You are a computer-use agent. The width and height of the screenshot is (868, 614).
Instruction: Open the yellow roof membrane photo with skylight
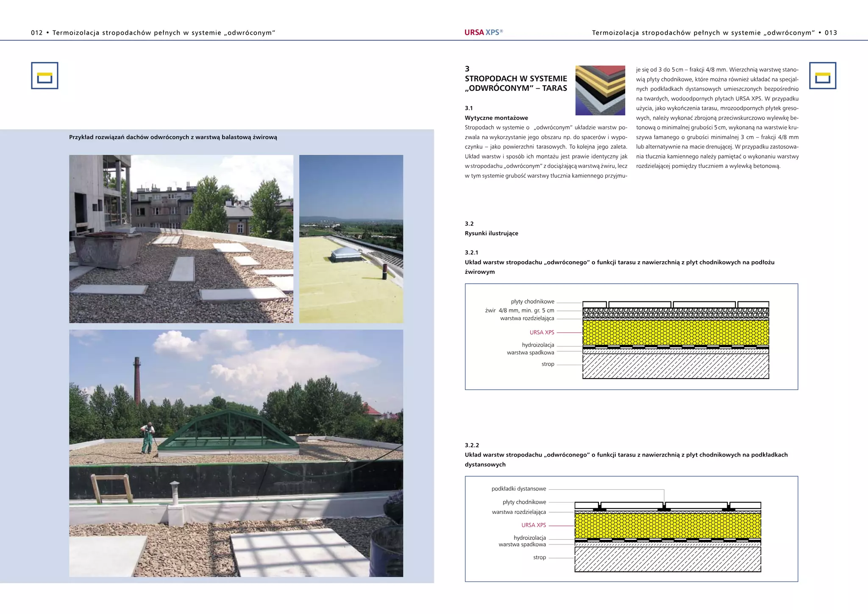pos(351,239)
